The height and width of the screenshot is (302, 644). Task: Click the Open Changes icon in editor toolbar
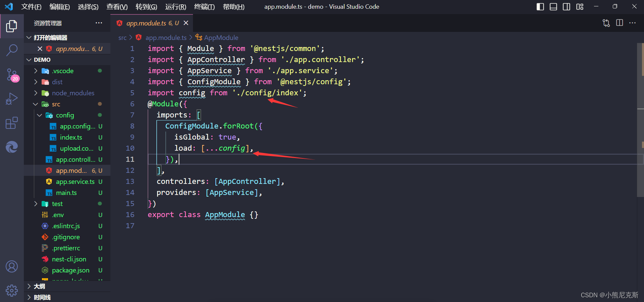606,23
